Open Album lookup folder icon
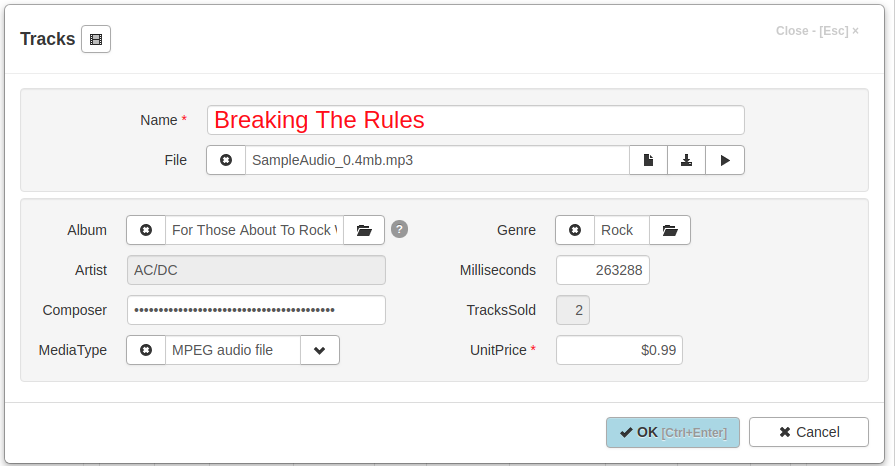The image size is (895, 466). 364,230
